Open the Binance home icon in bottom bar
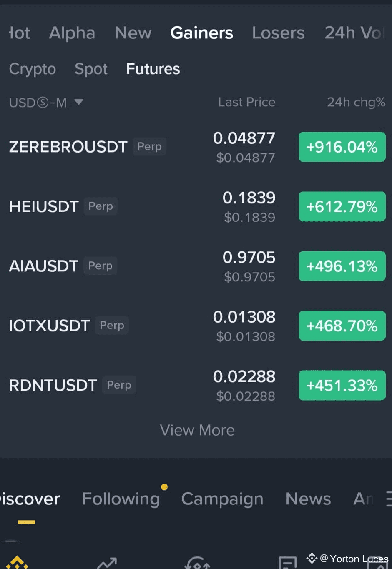The height and width of the screenshot is (569, 392). pyautogui.click(x=17, y=563)
